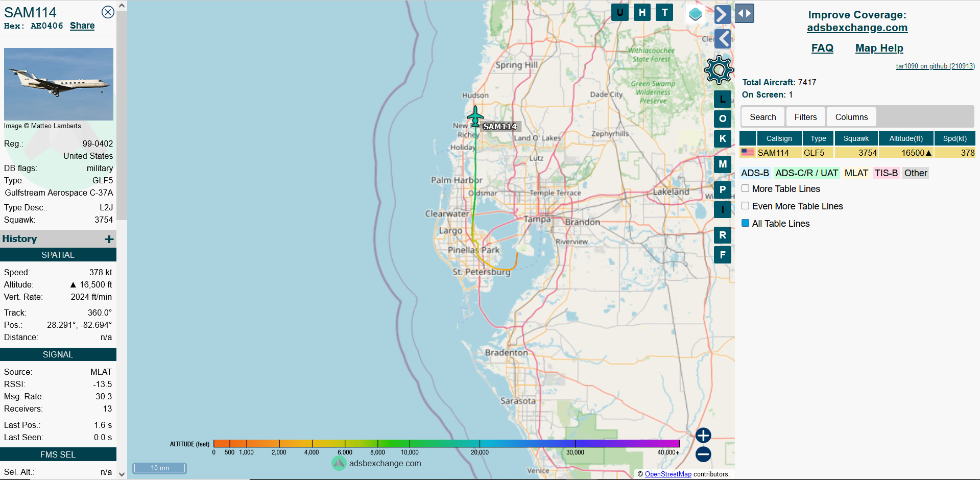Toggle the O map button

point(723,118)
